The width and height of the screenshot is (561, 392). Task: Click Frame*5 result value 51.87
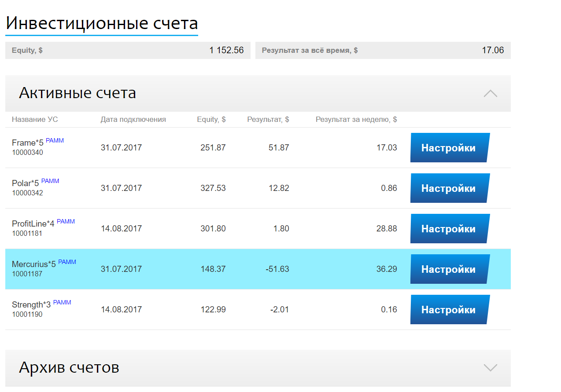(279, 148)
